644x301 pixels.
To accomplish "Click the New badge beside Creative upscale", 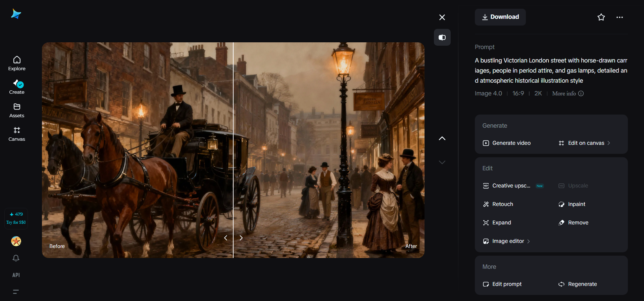I will [539, 186].
